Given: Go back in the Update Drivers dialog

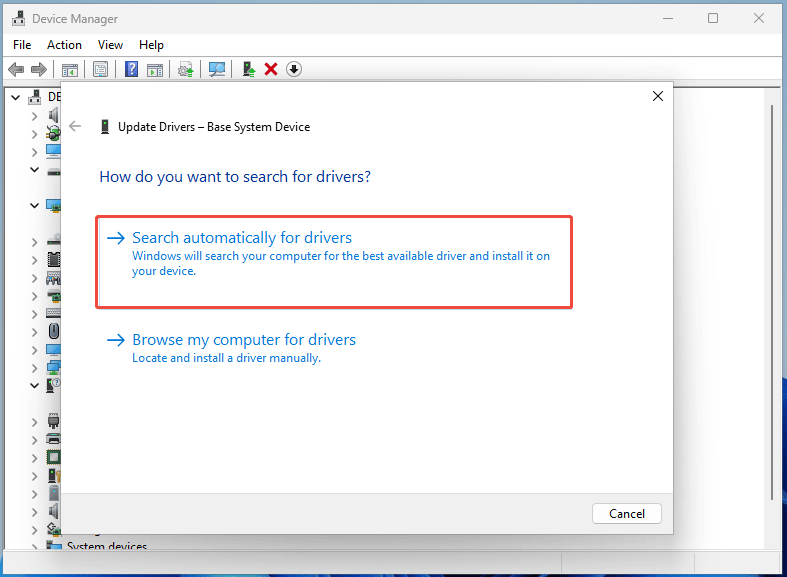Looking at the screenshot, I should coord(75,126).
